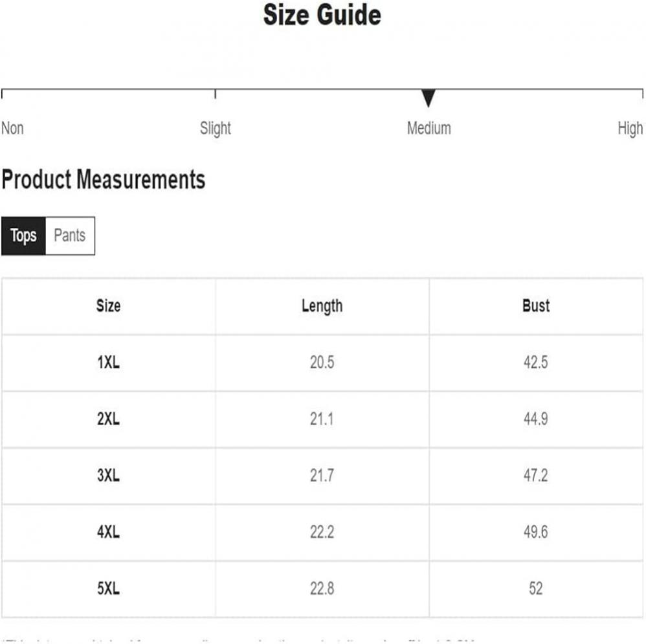Click the Length column header
646x644 pixels.
[x=322, y=305]
